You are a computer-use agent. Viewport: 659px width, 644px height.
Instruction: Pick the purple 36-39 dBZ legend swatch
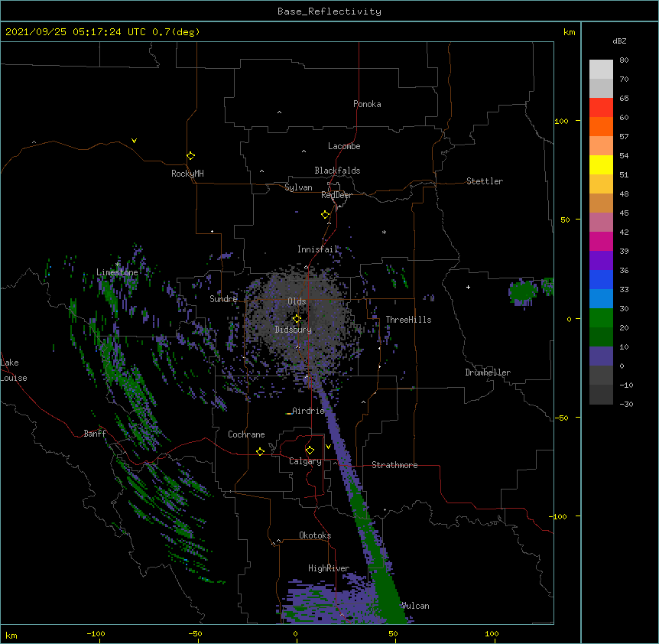coord(601,261)
